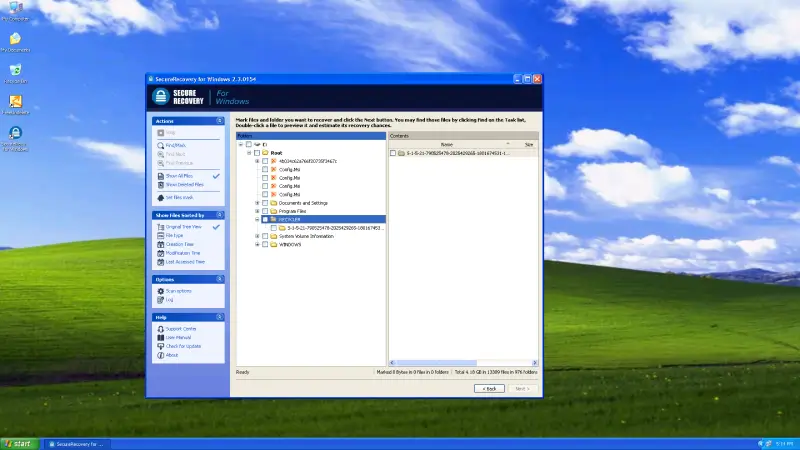Collapse the C: drive tree node
The image size is (800, 450).
click(241, 144)
